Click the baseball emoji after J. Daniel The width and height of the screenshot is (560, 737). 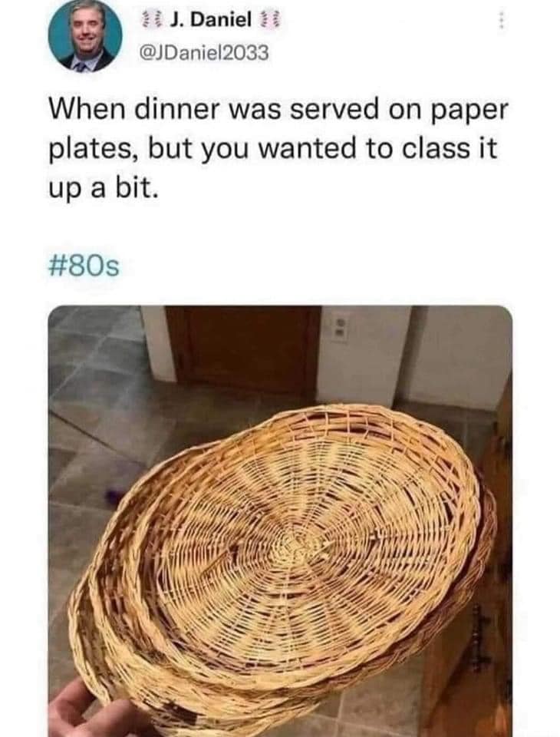(268, 20)
